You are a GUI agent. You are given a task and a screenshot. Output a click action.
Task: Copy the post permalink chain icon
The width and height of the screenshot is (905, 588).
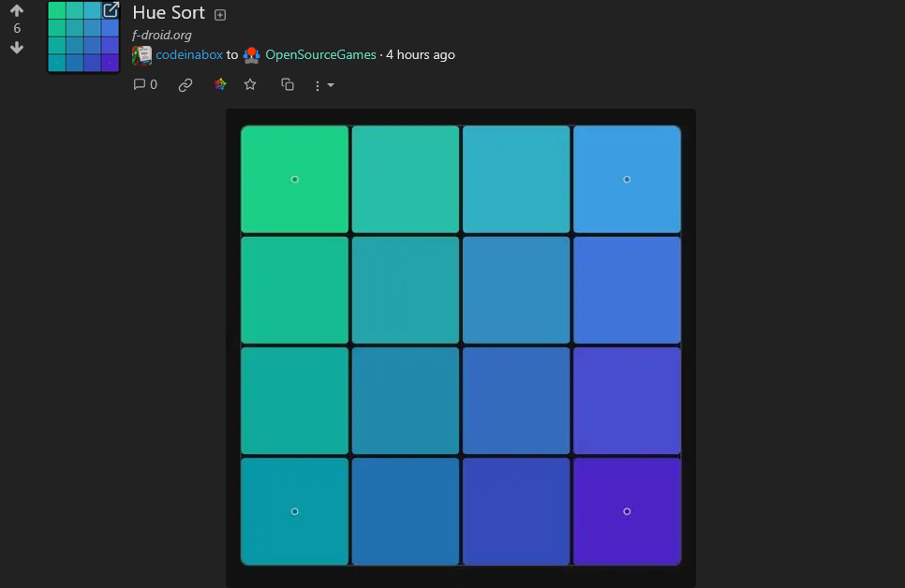pos(185,85)
